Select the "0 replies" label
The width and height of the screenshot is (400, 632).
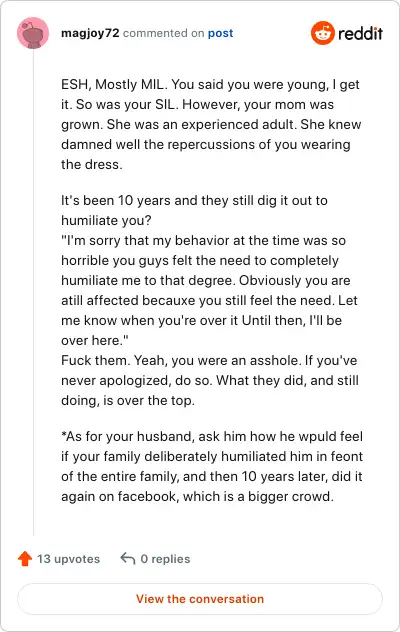pos(165,559)
